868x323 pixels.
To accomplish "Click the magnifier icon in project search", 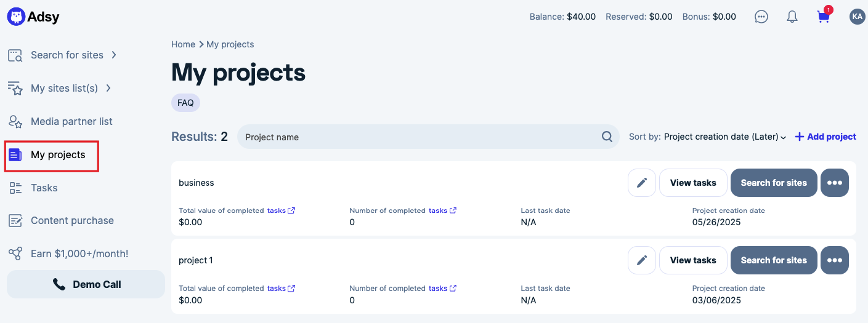I will 607,137.
